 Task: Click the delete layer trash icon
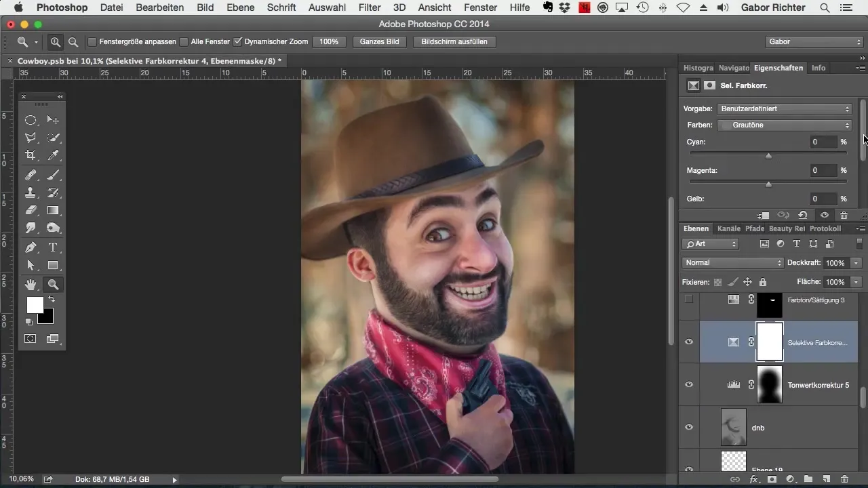(x=844, y=479)
